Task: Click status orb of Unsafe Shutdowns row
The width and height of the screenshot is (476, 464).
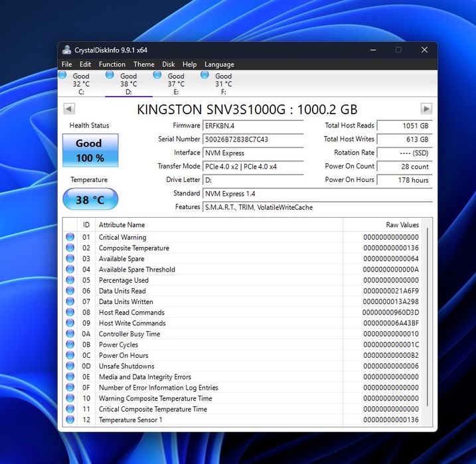Action: (x=70, y=366)
